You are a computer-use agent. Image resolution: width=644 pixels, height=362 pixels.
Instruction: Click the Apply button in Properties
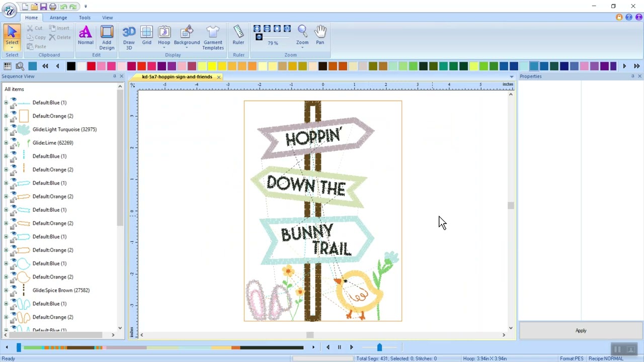581,330
